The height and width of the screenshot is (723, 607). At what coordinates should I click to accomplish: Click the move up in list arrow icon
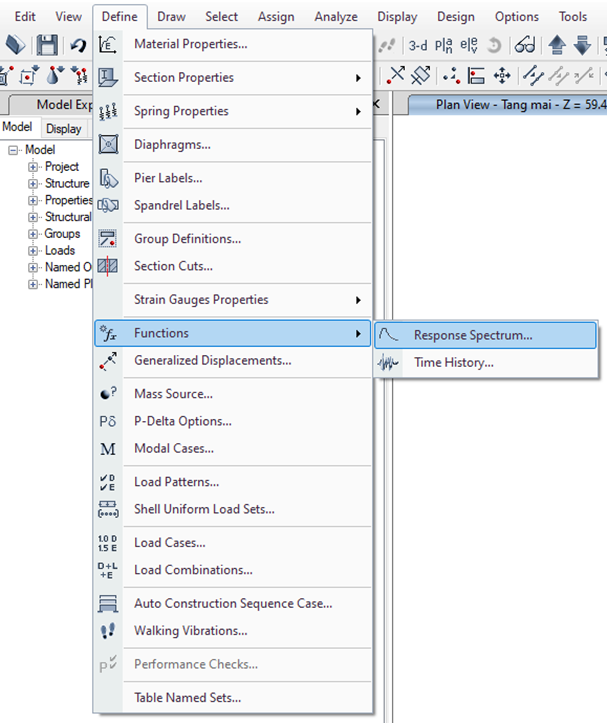(558, 45)
